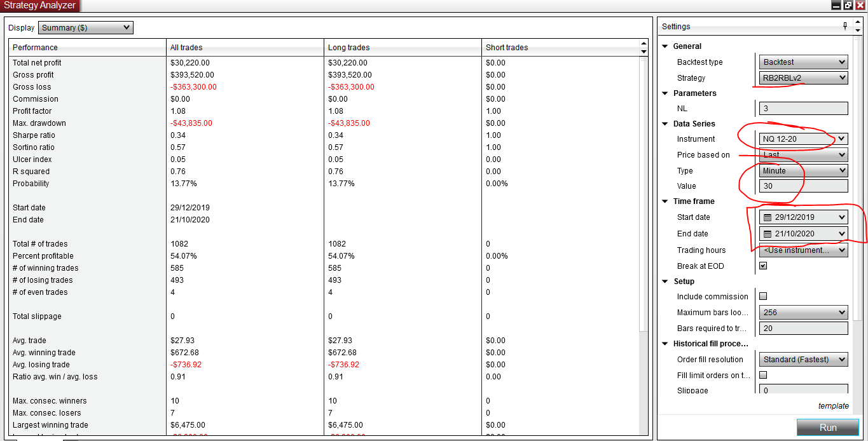Open the Start date picker
The height and width of the screenshot is (441, 868).
click(x=804, y=217)
